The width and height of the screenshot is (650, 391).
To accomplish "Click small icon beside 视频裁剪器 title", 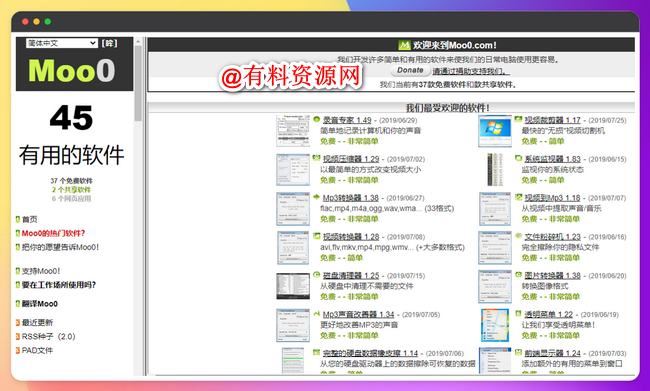I will coord(518,119).
